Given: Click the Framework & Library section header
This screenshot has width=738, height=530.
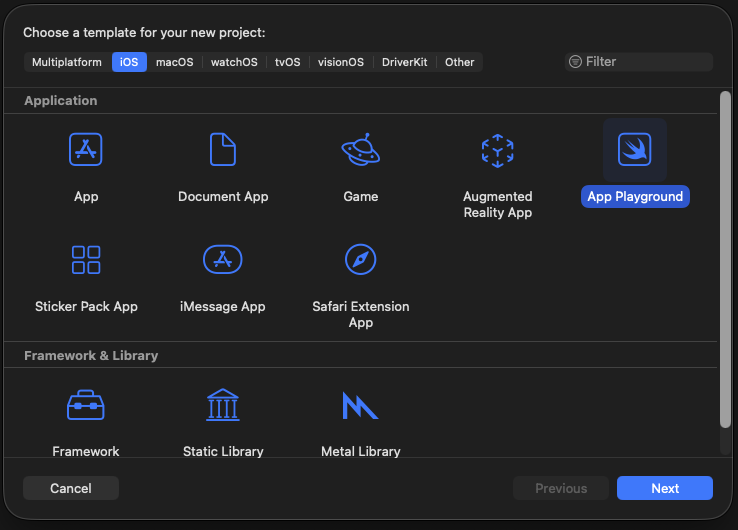Looking at the screenshot, I should [91, 355].
